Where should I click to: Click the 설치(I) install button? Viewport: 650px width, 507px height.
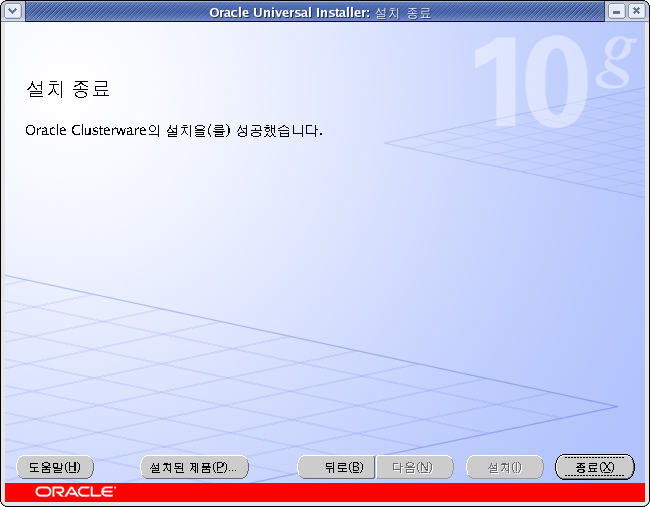point(505,467)
